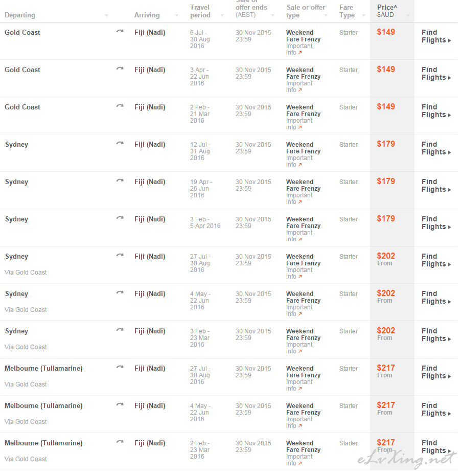The width and height of the screenshot is (462, 476).
Task: Open Important info external icon for Sydney 4 May fare
Action: pos(300,314)
